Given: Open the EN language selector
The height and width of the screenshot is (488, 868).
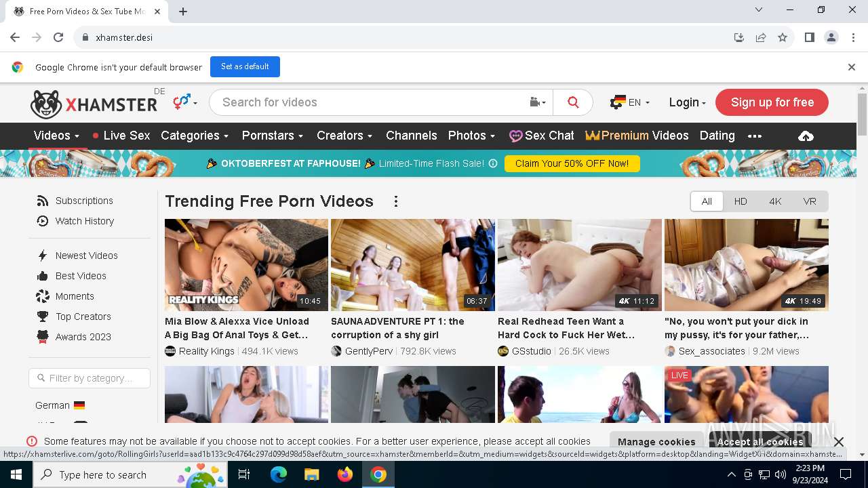Looking at the screenshot, I should [x=630, y=102].
